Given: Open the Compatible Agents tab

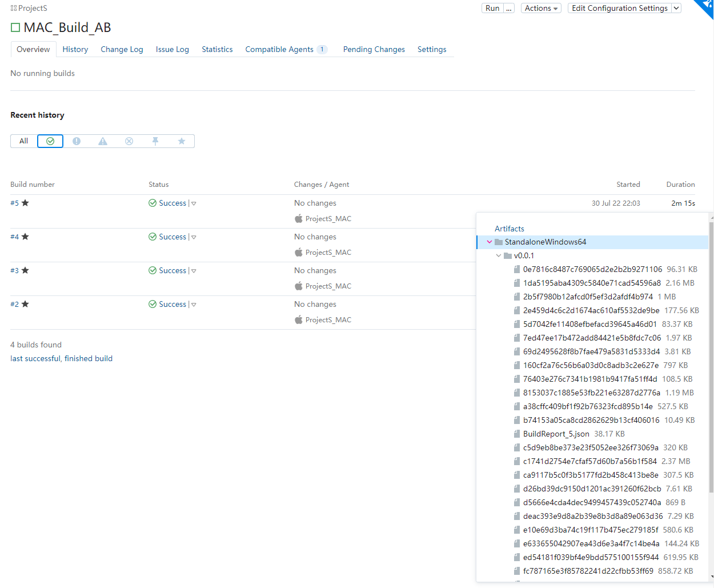Looking at the screenshot, I should pyautogui.click(x=286, y=49).
